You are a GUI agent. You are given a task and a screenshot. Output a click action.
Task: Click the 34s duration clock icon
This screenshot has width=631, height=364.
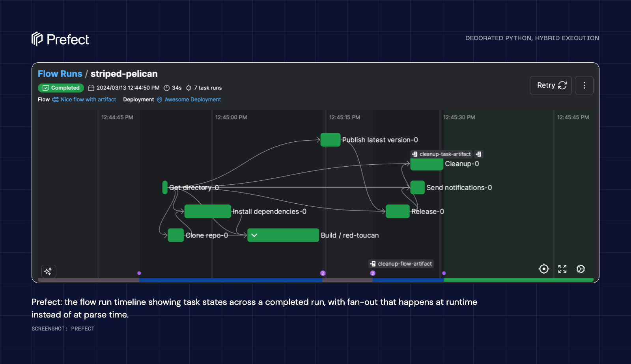pyautogui.click(x=167, y=88)
